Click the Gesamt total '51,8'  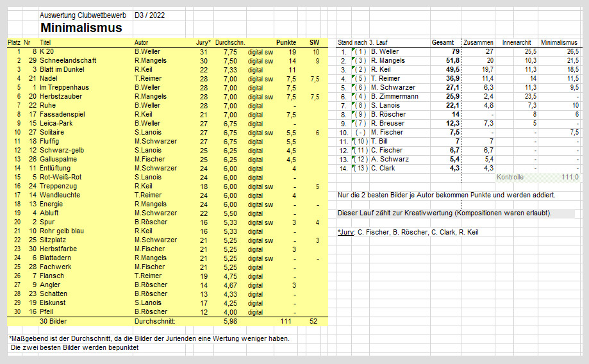(453, 60)
